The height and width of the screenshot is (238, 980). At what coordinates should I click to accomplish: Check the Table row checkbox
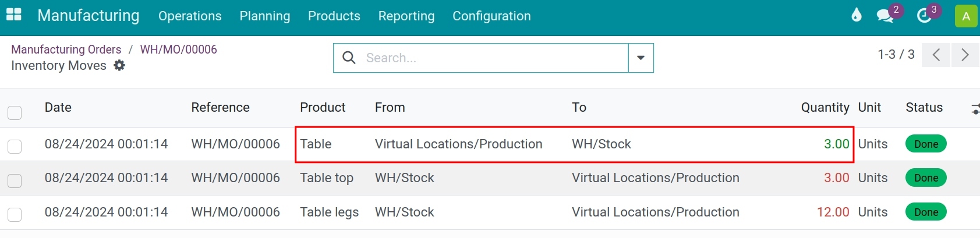(15, 146)
